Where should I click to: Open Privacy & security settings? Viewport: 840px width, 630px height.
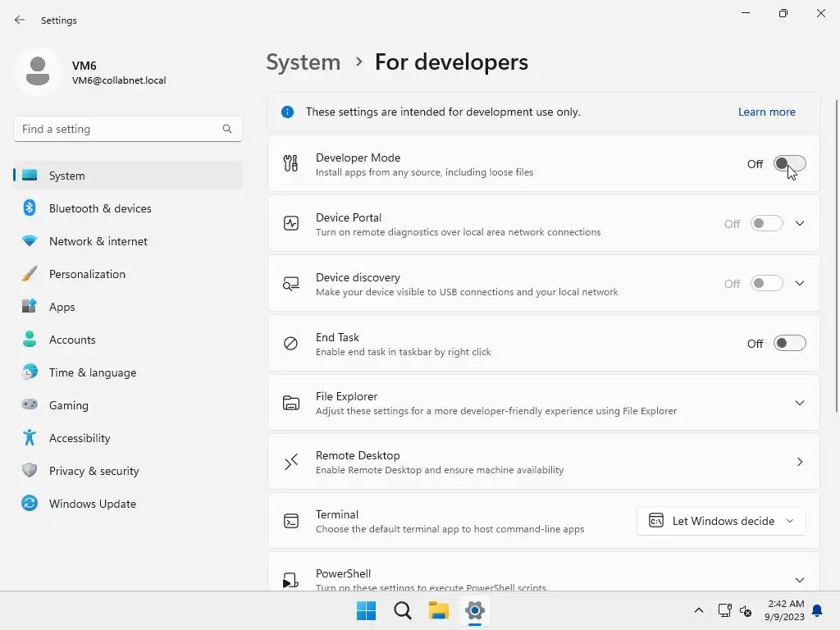coord(128,471)
